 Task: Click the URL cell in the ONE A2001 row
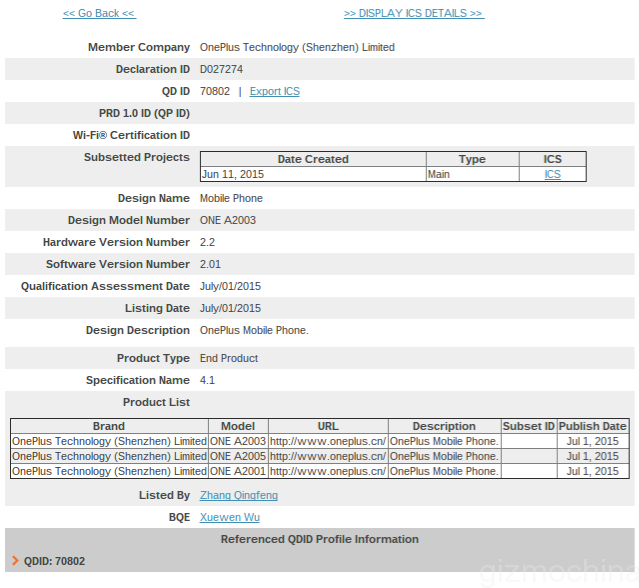(x=328, y=471)
